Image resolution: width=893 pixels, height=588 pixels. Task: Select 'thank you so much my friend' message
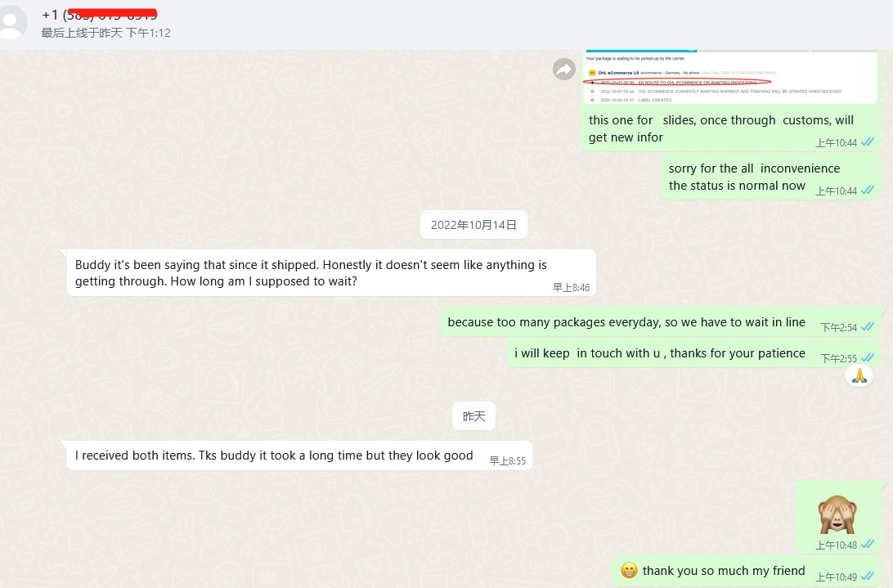pyautogui.click(x=723, y=571)
